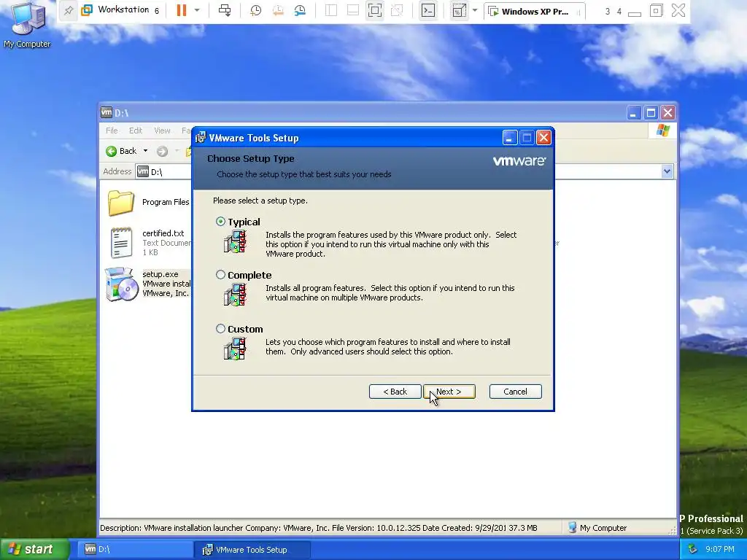The width and height of the screenshot is (747, 560).
Task: Click the Complete setup installer icon
Action: tap(235, 295)
